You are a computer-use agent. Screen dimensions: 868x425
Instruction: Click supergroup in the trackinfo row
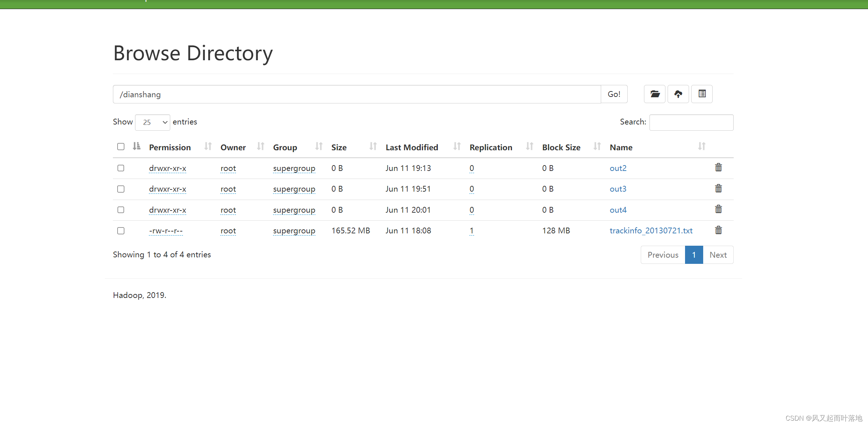tap(294, 231)
